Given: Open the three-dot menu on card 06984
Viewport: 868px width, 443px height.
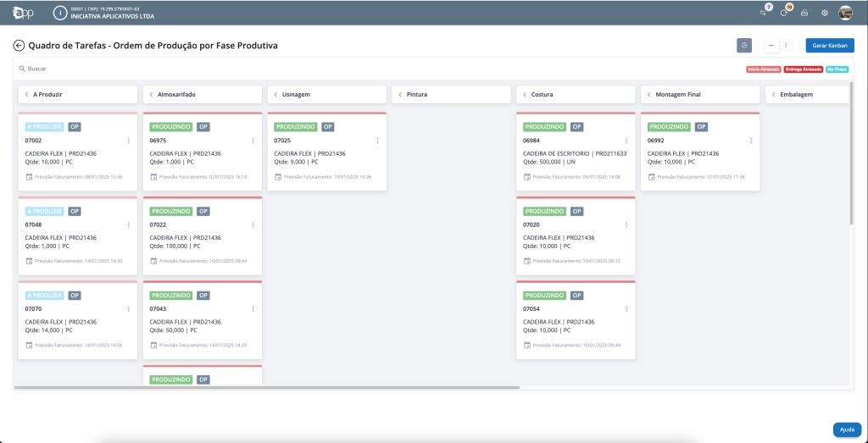Looking at the screenshot, I should click(x=626, y=141).
